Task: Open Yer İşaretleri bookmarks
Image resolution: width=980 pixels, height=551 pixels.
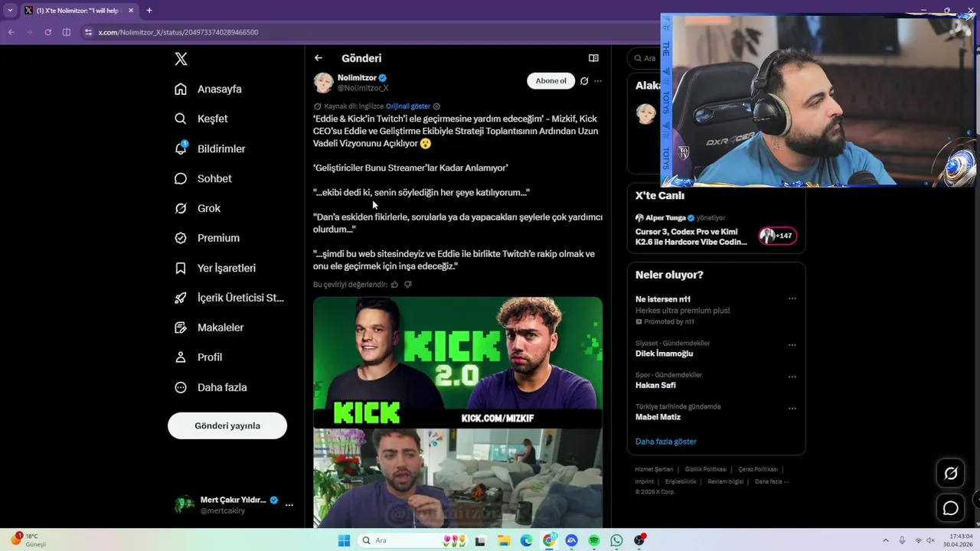Action: point(215,268)
